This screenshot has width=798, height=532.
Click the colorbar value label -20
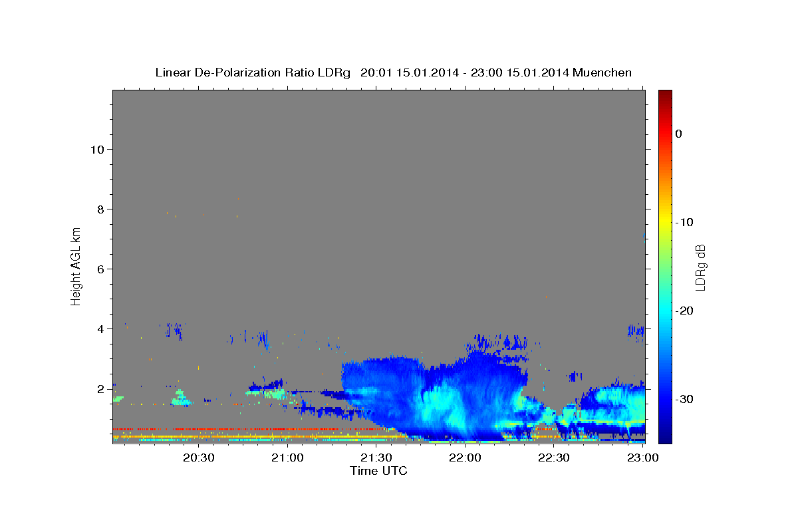(685, 311)
